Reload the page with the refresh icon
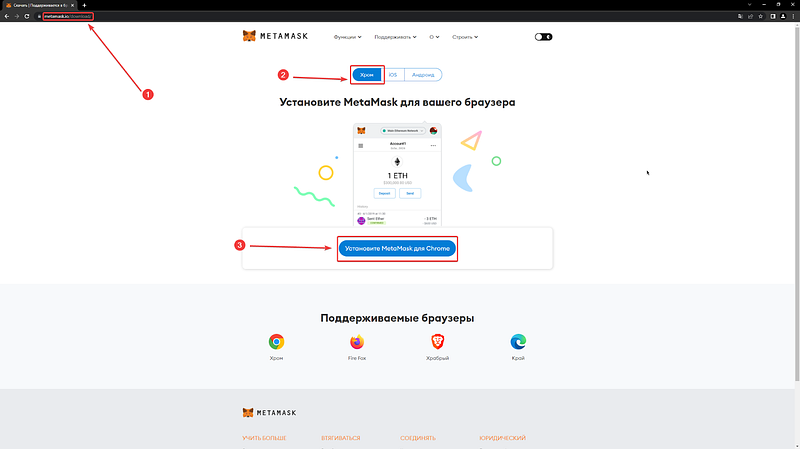The height and width of the screenshot is (449, 800). coord(27,16)
